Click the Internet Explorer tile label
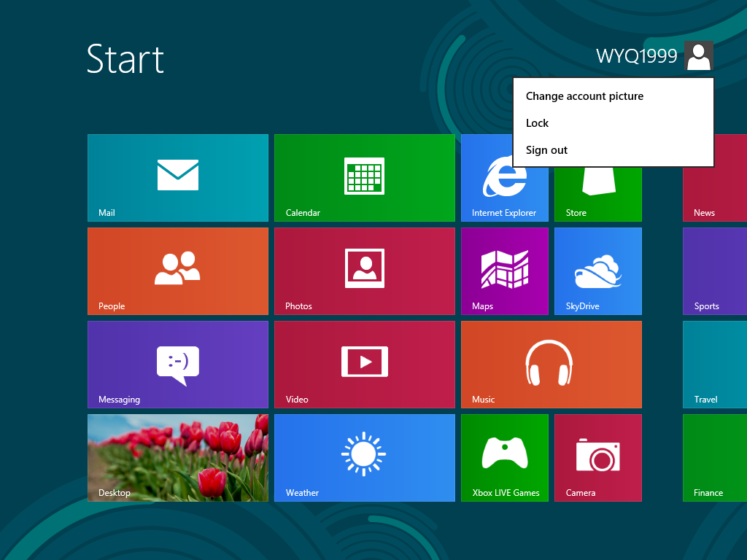 click(503, 213)
